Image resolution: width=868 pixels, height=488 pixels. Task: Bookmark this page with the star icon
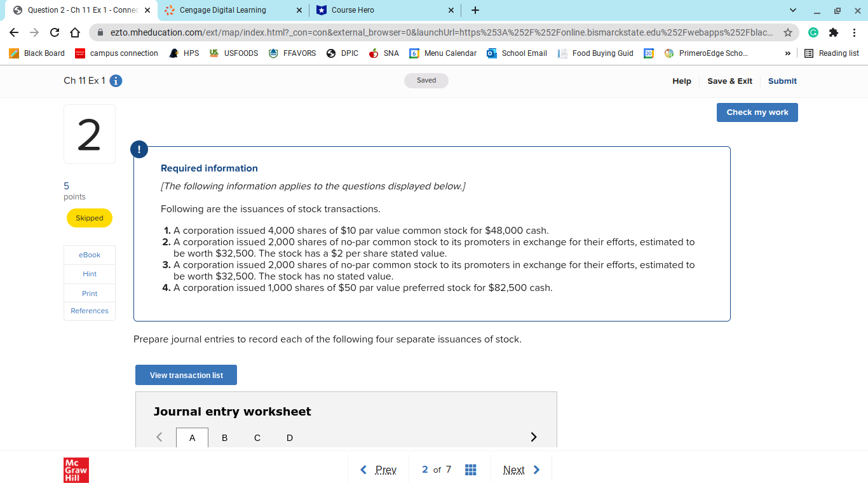788,32
